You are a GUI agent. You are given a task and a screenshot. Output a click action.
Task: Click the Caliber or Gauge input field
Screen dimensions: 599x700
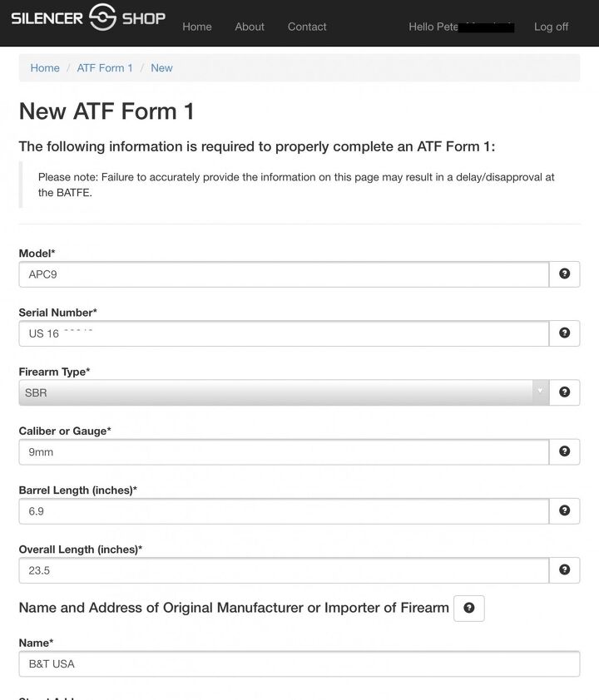tap(283, 452)
